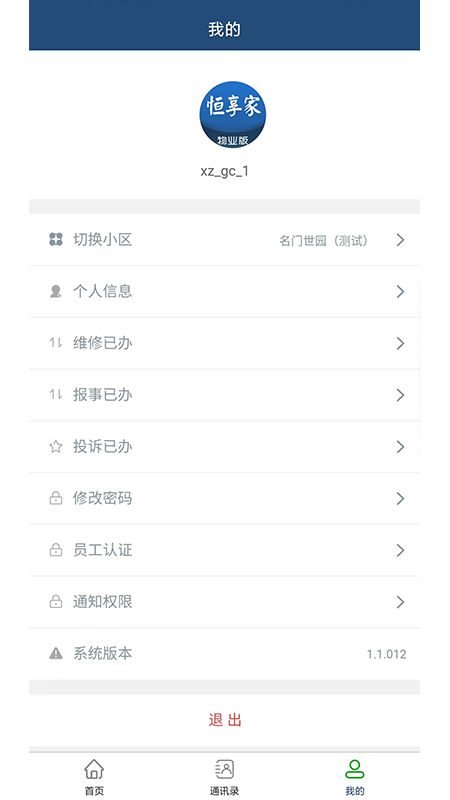
Task: Click the 通知权限 lock icon
Action: pyautogui.click(x=56, y=602)
